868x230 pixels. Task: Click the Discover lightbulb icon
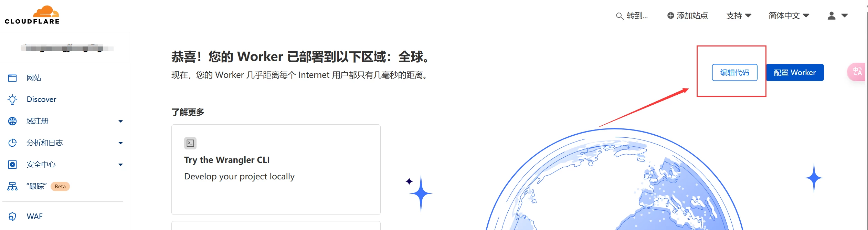click(x=12, y=100)
